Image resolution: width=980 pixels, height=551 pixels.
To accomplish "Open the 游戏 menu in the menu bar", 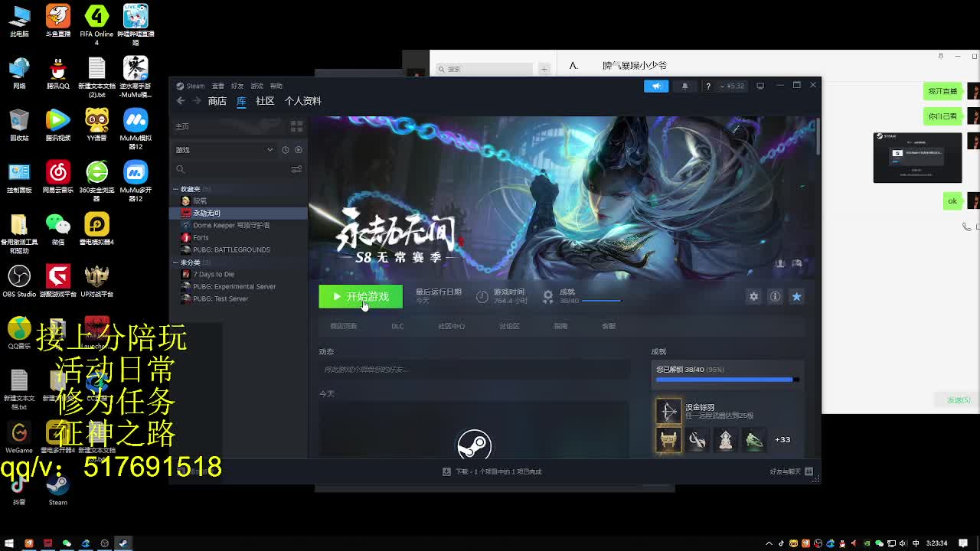I will [x=257, y=86].
